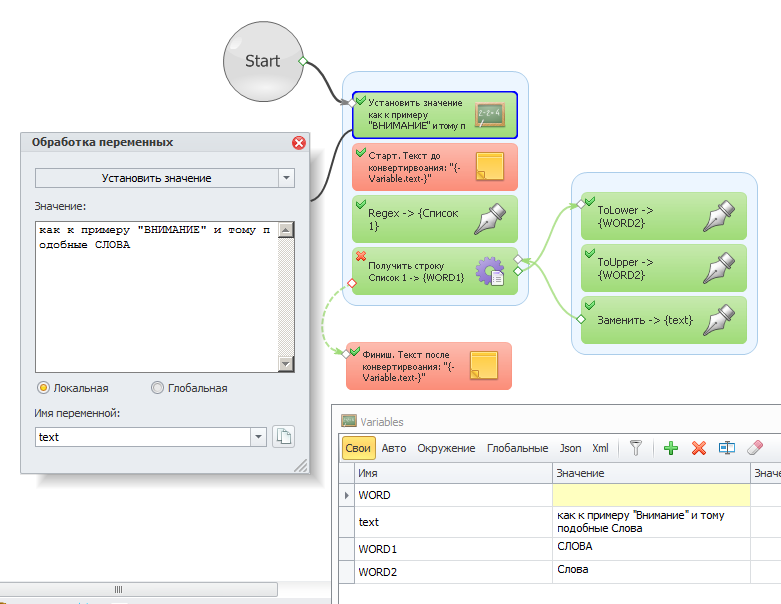The width and height of the screenshot is (781, 604).
Task: Switch to the Json tab
Action: [x=570, y=448]
